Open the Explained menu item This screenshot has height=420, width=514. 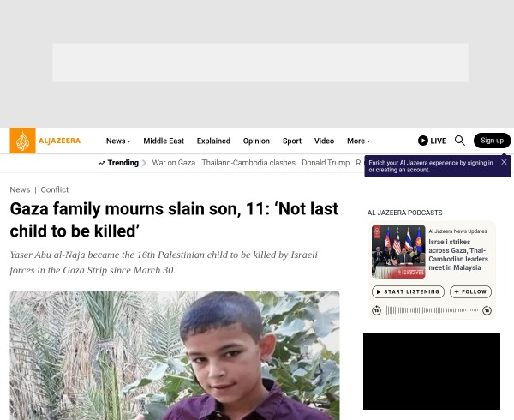pyautogui.click(x=213, y=141)
